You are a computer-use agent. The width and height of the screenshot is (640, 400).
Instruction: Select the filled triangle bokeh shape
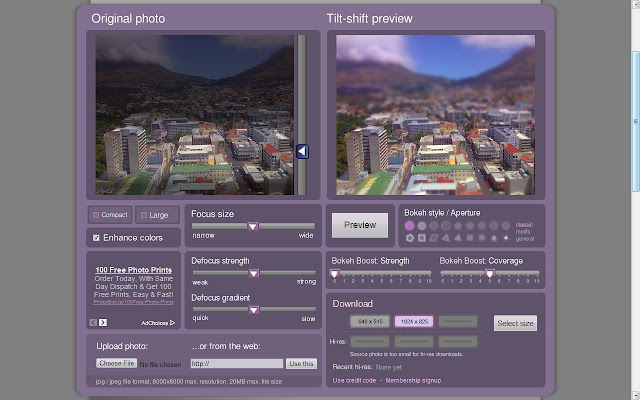[x=458, y=238]
